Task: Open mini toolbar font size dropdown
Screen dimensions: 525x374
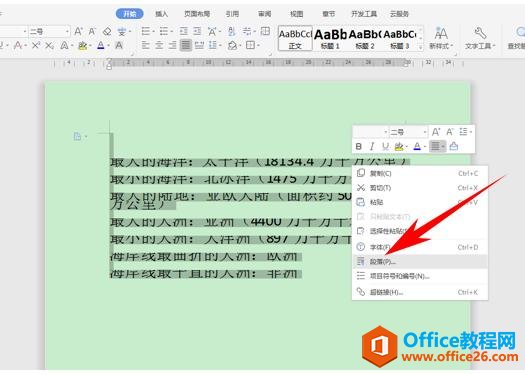Action: [425, 132]
